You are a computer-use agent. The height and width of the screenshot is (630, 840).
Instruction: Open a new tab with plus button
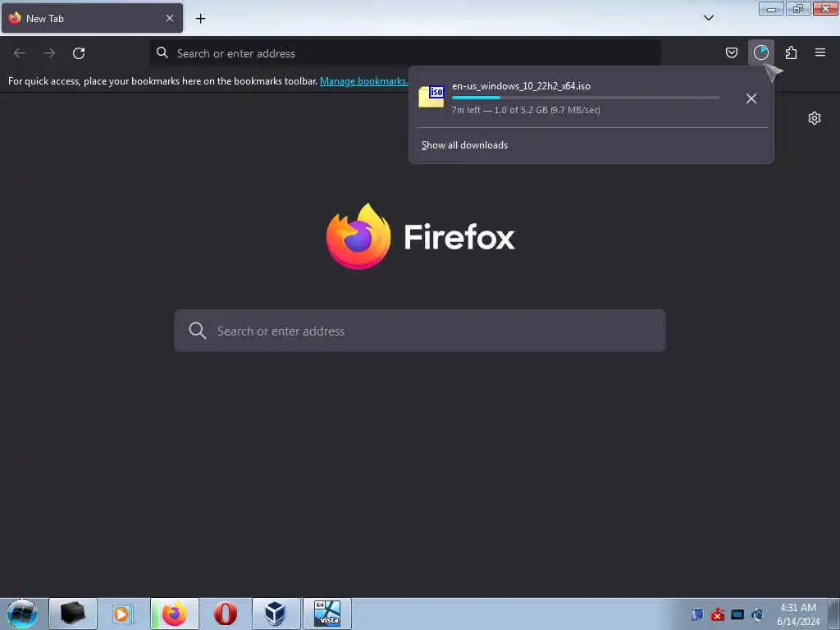point(200,18)
